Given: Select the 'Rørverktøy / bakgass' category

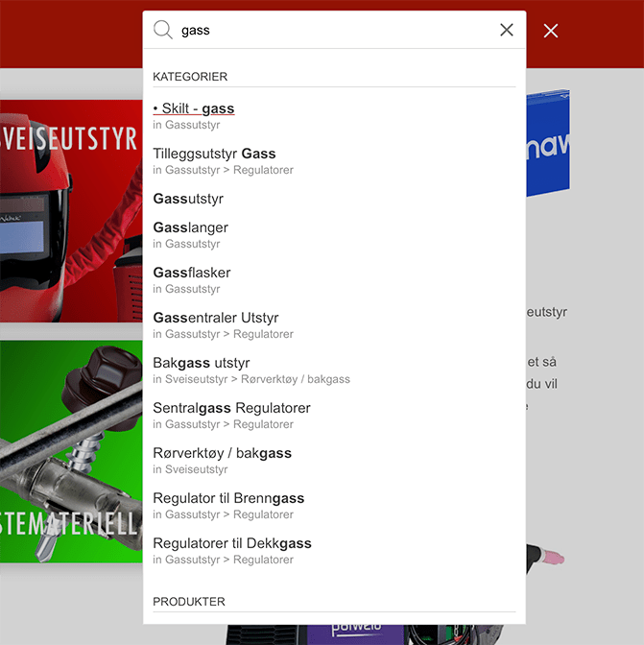Looking at the screenshot, I should click(x=222, y=453).
